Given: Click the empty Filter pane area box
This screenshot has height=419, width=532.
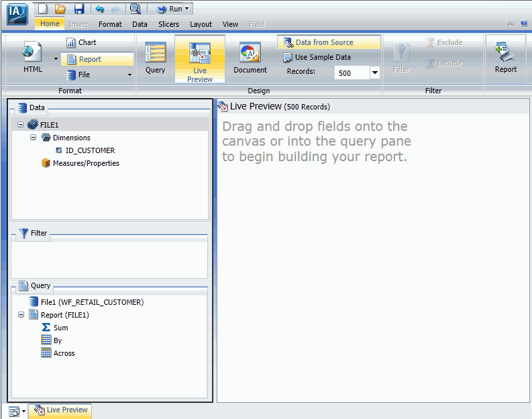Looking at the screenshot, I should coord(109,260).
